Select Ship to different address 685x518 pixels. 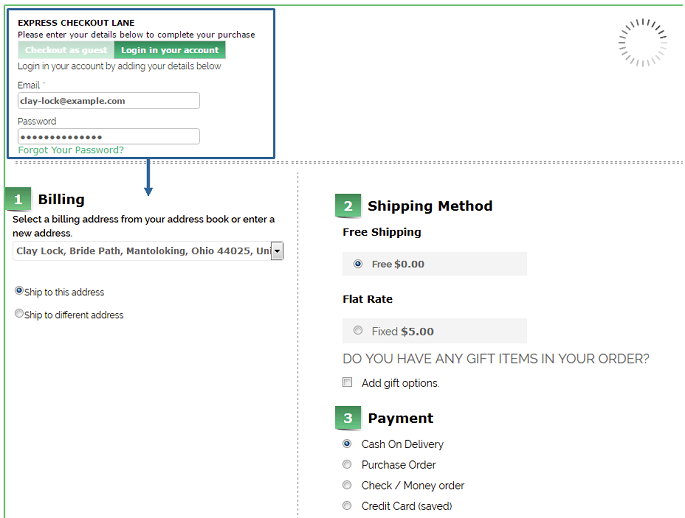[x=19, y=314]
